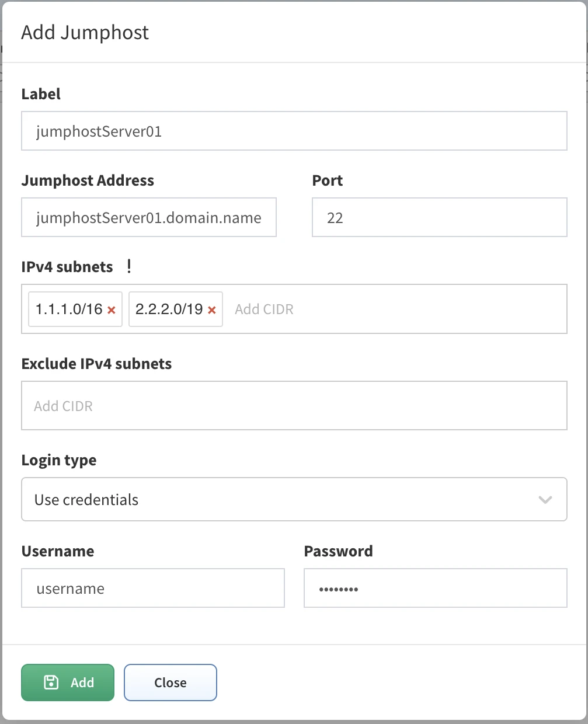Click the 2.2.2.0/19 subnet chip text
The height and width of the screenshot is (724, 588).
coord(169,309)
